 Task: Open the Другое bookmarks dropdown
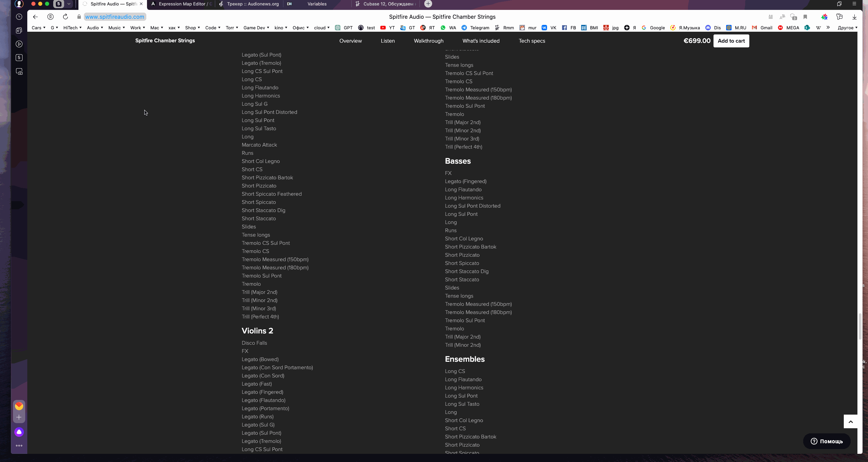click(847, 28)
